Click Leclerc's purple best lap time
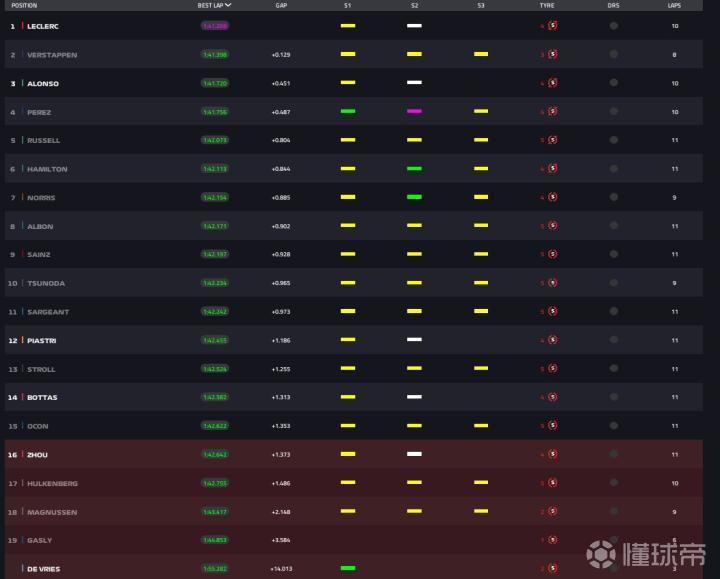 [215, 26]
